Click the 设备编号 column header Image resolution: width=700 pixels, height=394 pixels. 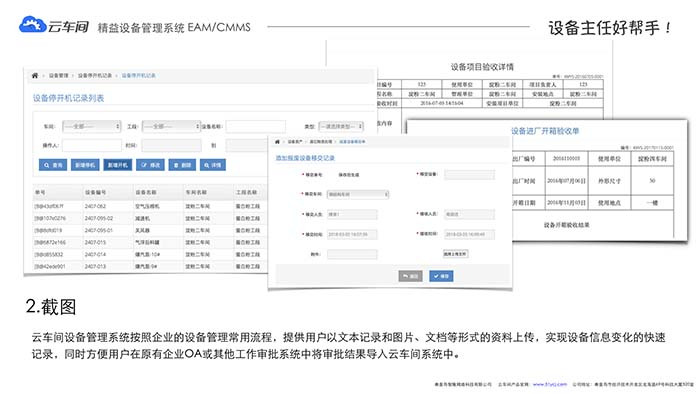pyautogui.click(x=95, y=192)
